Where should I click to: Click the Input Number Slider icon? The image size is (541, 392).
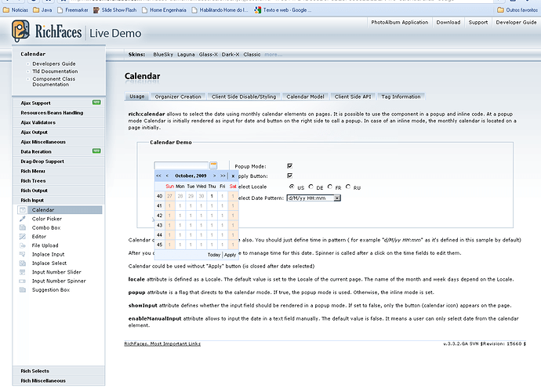(23, 272)
